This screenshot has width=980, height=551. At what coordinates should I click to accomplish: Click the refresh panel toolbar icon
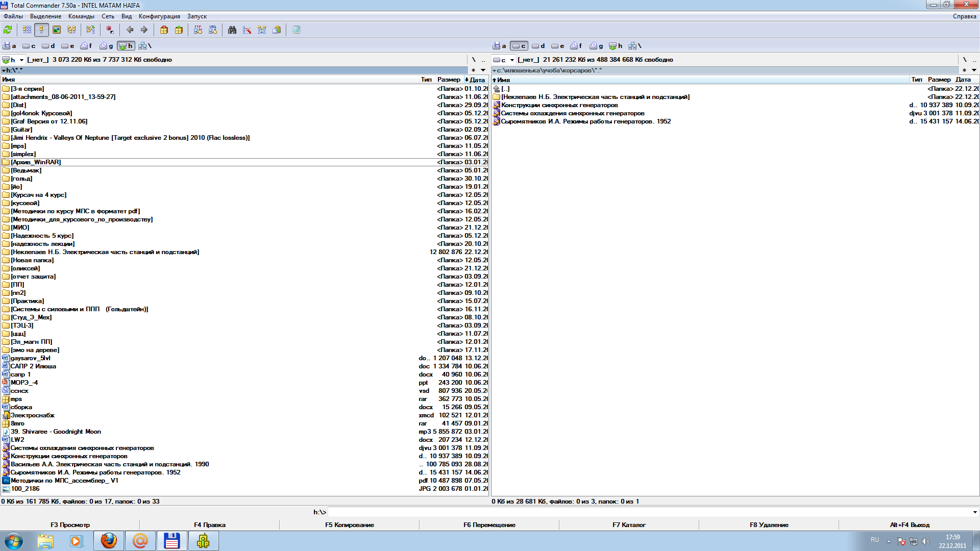8,30
